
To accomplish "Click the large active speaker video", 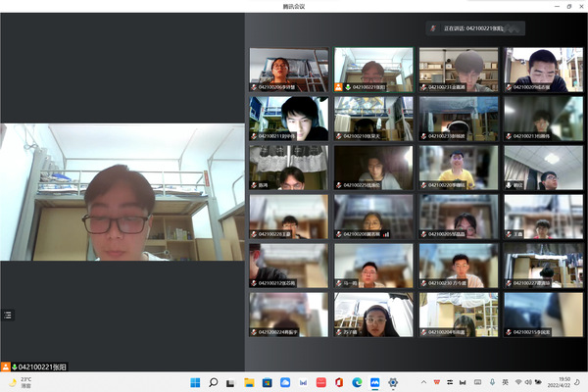I will [122, 191].
